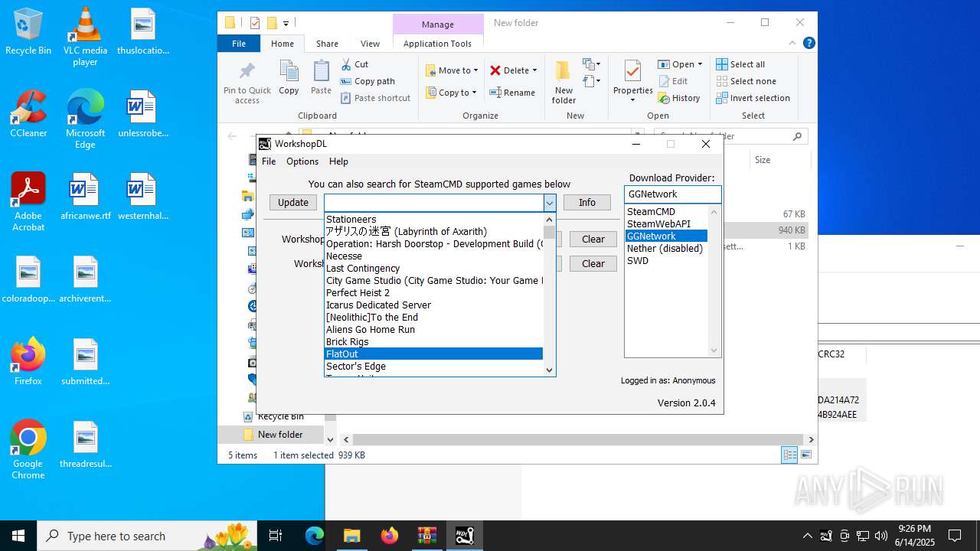Open the Recycle Bin desktop icon
This screenshot has height=551, width=980.
point(28,33)
